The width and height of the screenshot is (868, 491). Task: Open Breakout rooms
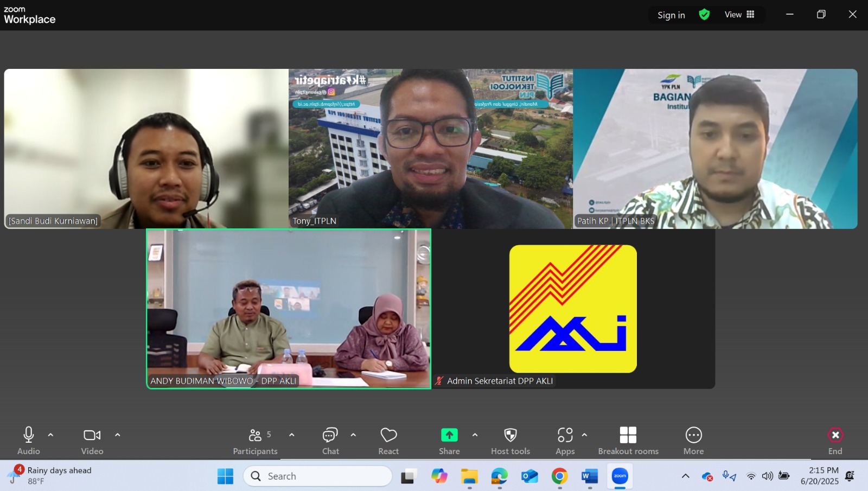[628, 441]
